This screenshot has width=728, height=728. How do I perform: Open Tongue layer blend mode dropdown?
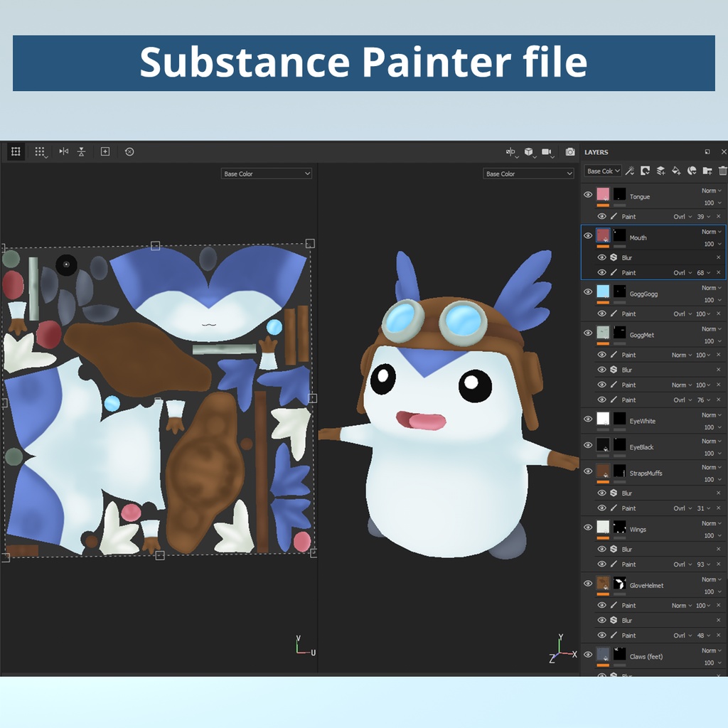(711, 191)
